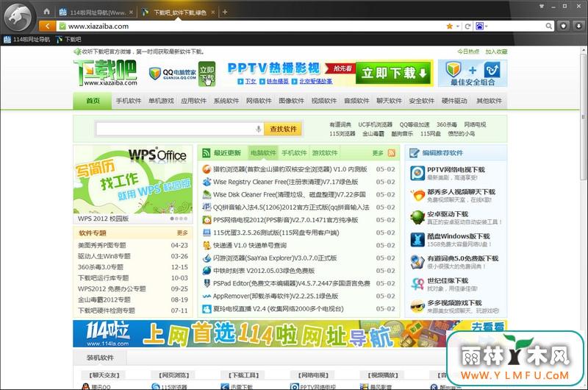This screenshot has width=588, height=390.
Task: Click the RSS feed icon beside 更多
Action: (392, 153)
